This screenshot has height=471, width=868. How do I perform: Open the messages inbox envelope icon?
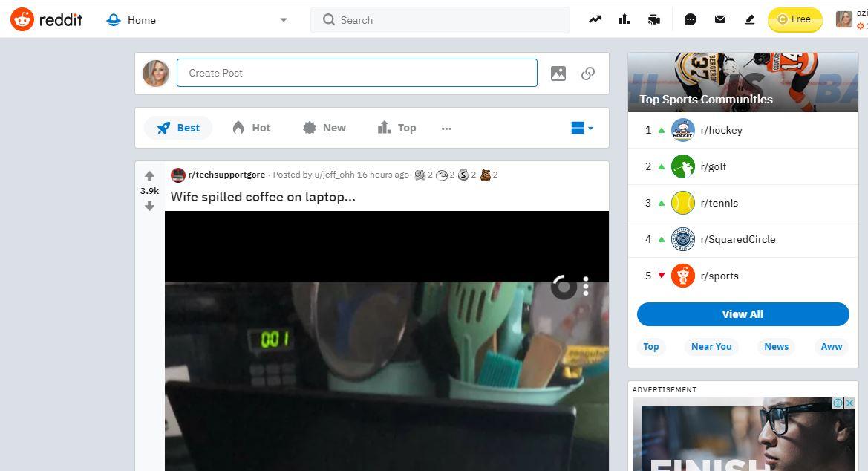(x=719, y=19)
